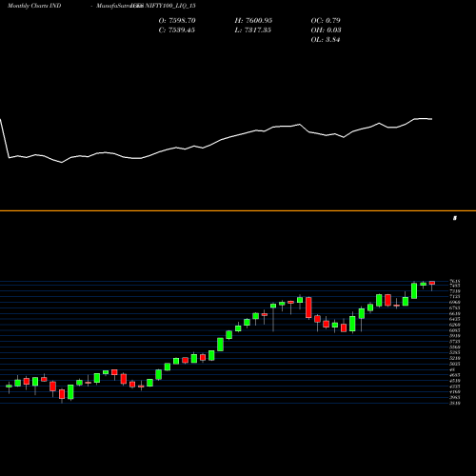Image resolution: width=476 pixels, height=476 pixels.
Task: Click the latest red candle at far right
Action: (432, 283)
